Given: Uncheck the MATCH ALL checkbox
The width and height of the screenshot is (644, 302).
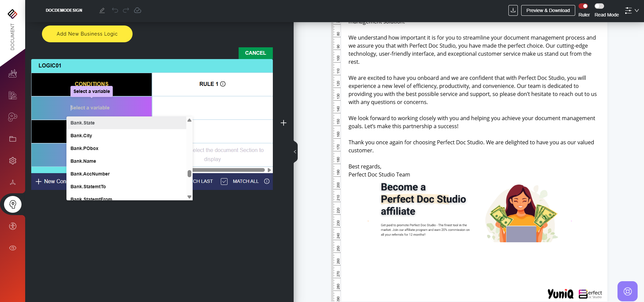Looking at the screenshot, I should pos(224,182).
